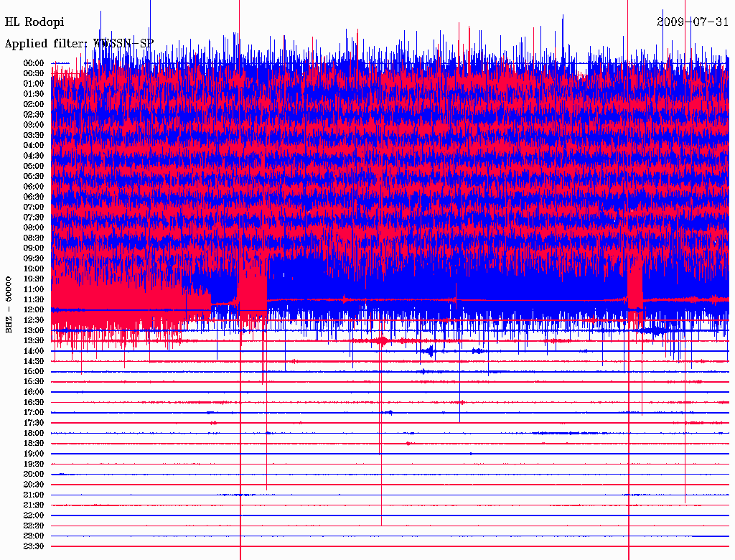Select the 16:00 time label
Viewport: 735px width, 560px height.
[34, 392]
